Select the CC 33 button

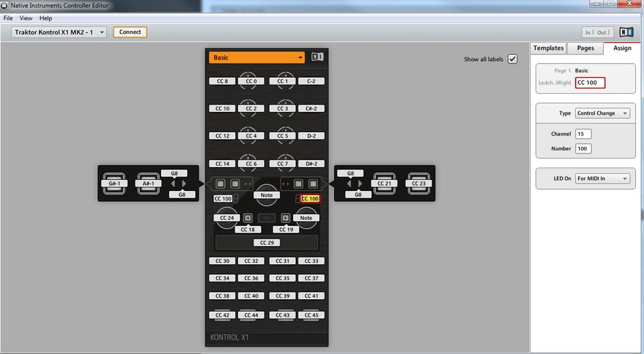point(311,261)
